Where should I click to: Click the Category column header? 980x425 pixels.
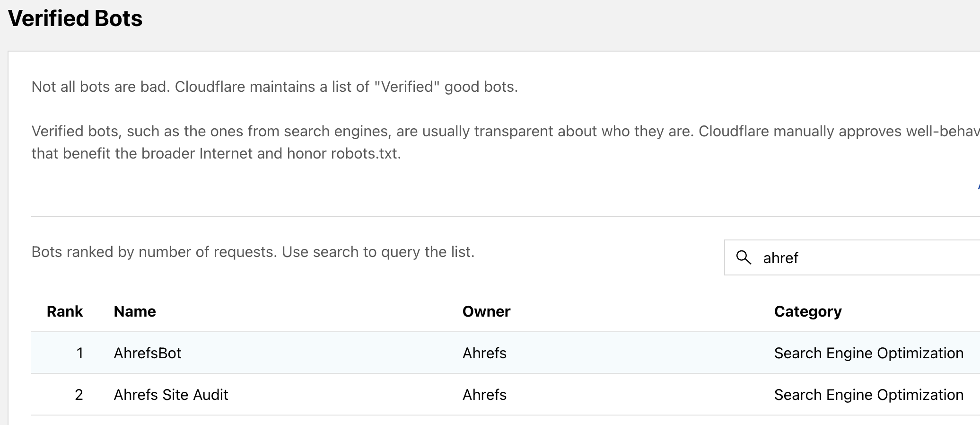point(808,311)
